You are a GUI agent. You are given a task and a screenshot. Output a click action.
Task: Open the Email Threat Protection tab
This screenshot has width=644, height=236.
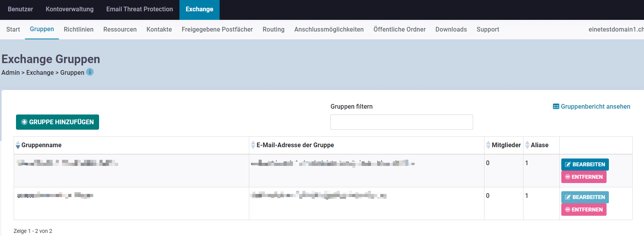(x=139, y=9)
